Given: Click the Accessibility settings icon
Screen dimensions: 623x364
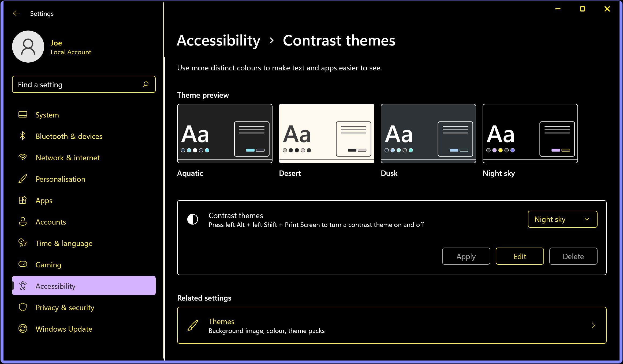Looking at the screenshot, I should tap(23, 286).
